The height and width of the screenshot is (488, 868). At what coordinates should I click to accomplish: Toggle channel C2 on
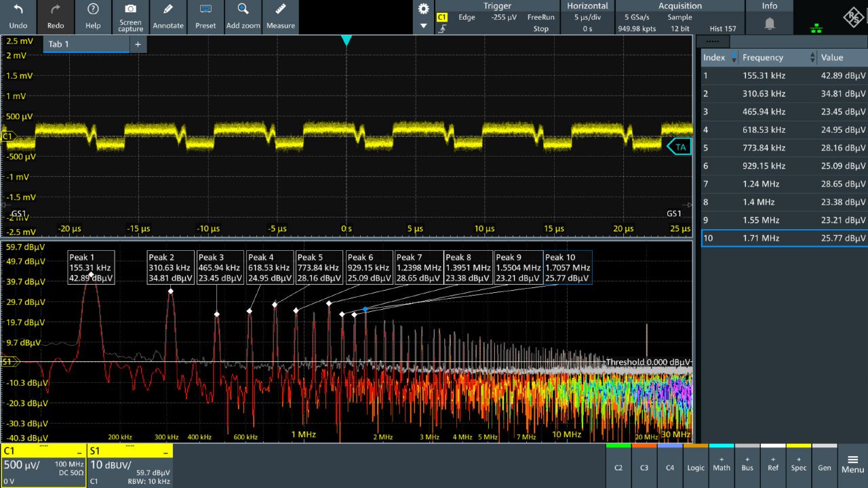618,466
